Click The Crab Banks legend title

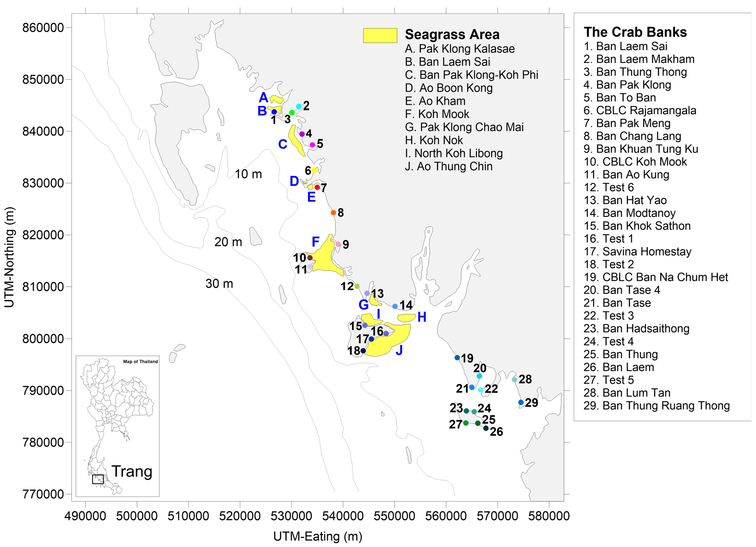(x=635, y=32)
